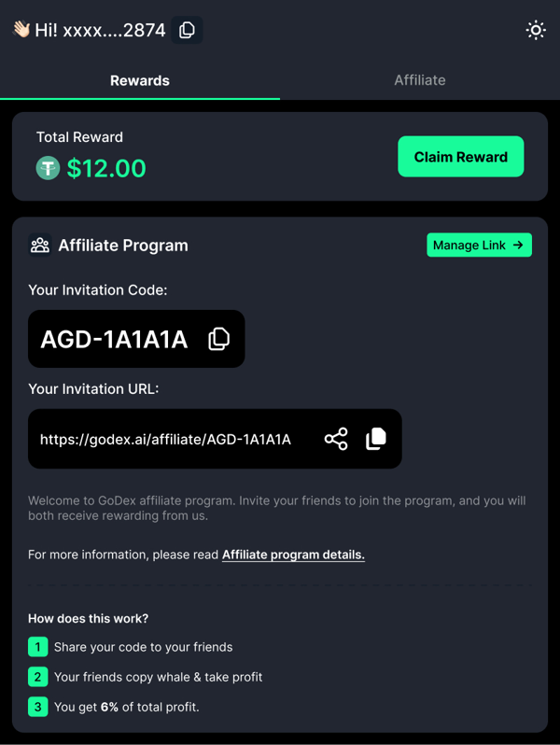Toggle light theme with sun icon

[x=536, y=30]
